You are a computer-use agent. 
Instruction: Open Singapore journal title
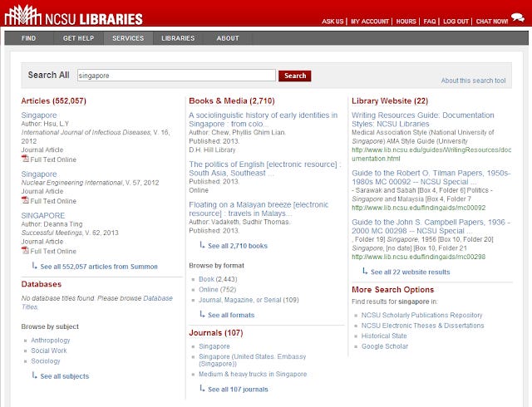(x=214, y=346)
